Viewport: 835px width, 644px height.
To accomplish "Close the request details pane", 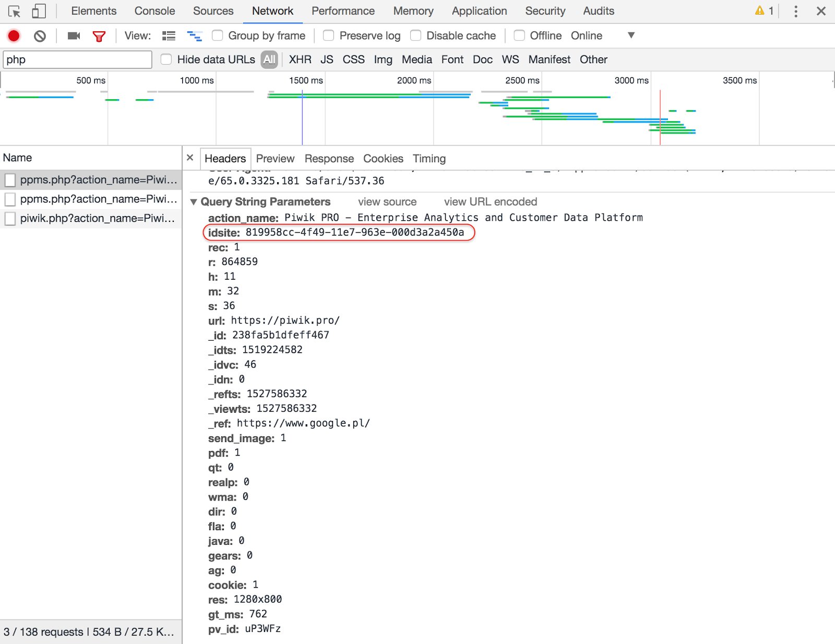I will click(x=190, y=158).
